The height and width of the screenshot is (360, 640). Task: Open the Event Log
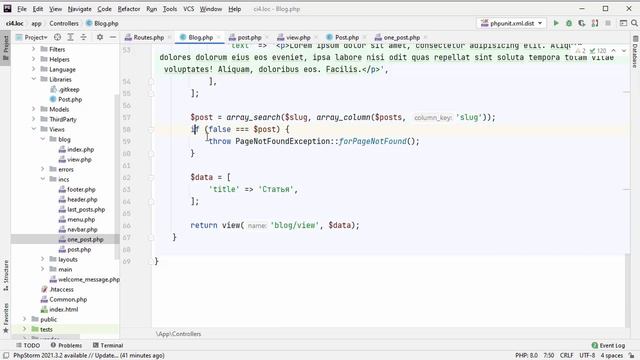[608, 345]
